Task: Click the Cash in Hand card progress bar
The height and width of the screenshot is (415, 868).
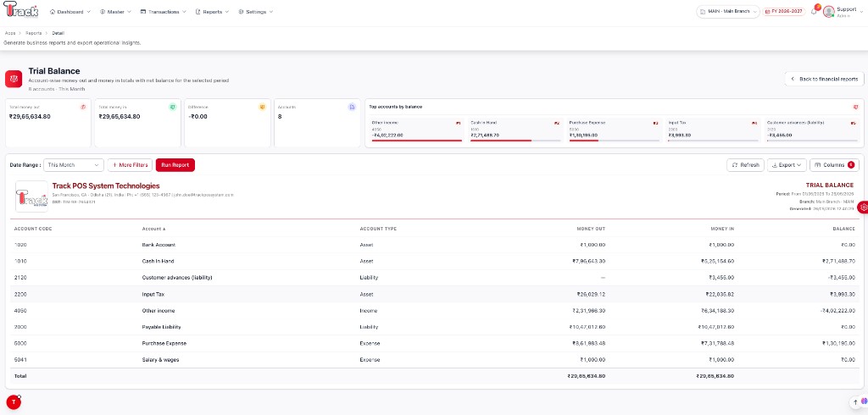Action: click(x=515, y=141)
